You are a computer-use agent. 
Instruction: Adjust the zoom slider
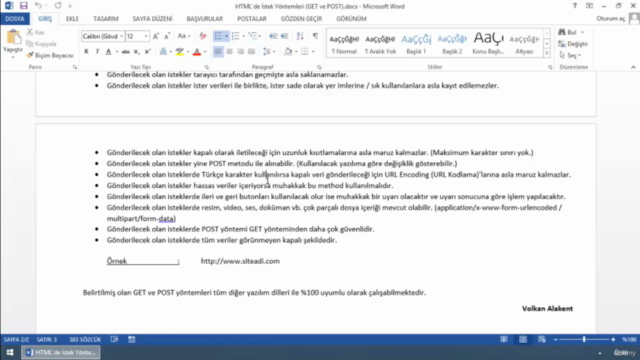point(584,339)
